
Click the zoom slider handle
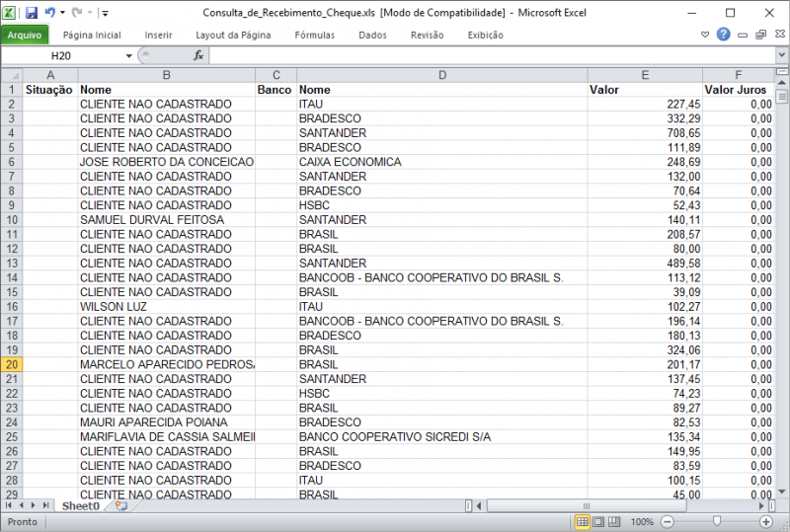[x=717, y=521]
